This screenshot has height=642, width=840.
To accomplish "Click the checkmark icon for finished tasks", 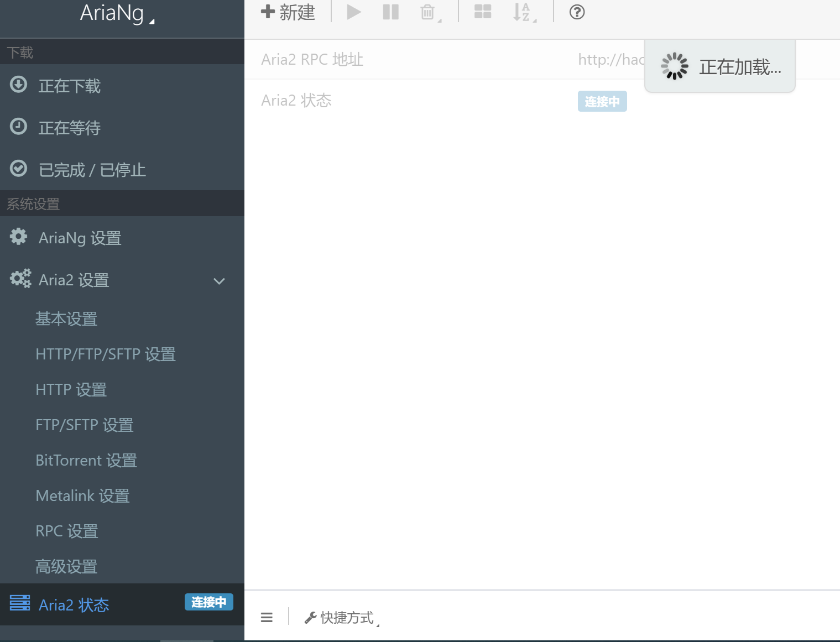I will pyautogui.click(x=19, y=169).
